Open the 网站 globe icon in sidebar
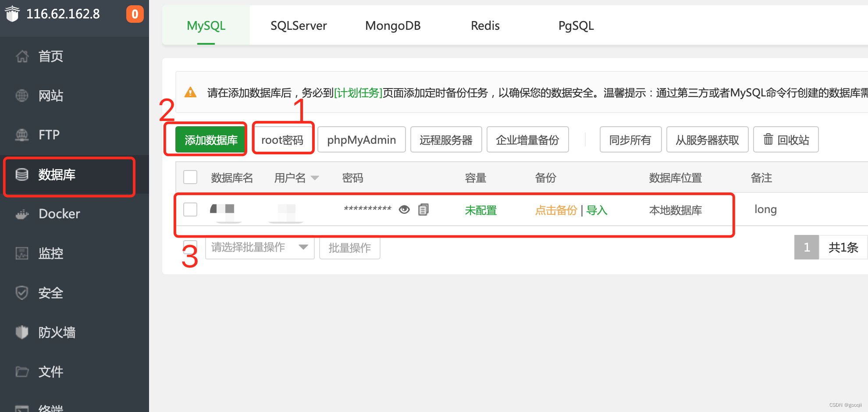This screenshot has height=412, width=868. pyautogui.click(x=22, y=96)
